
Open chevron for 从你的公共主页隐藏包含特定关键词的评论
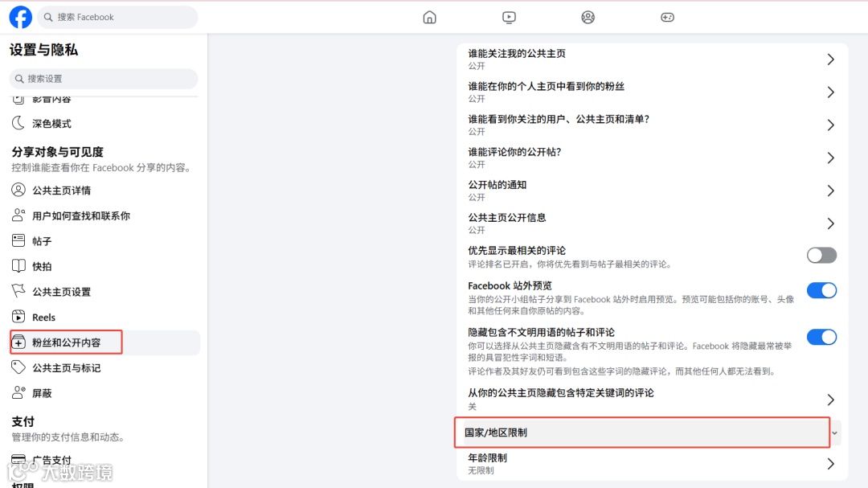830,400
